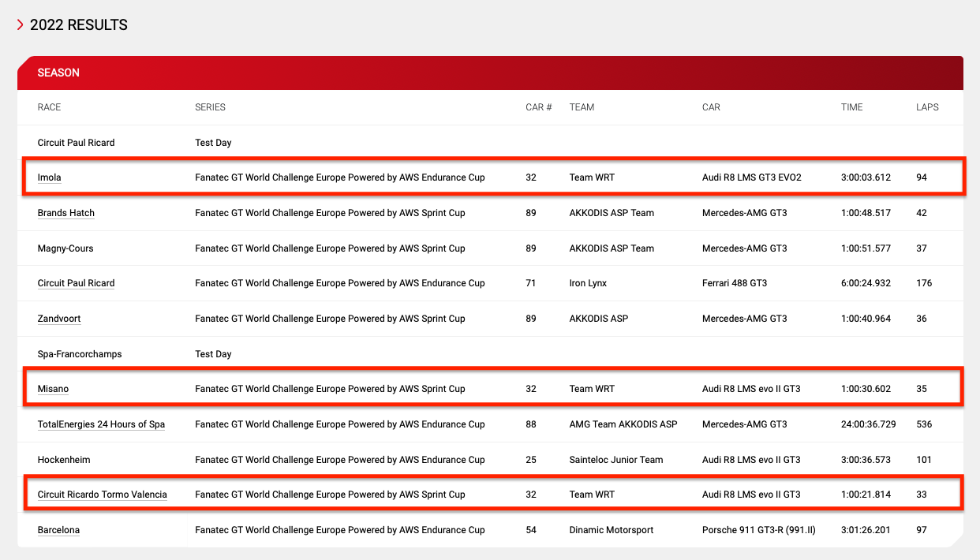Click the car number 71 cell
The height and width of the screenshot is (560, 980).
point(531,283)
